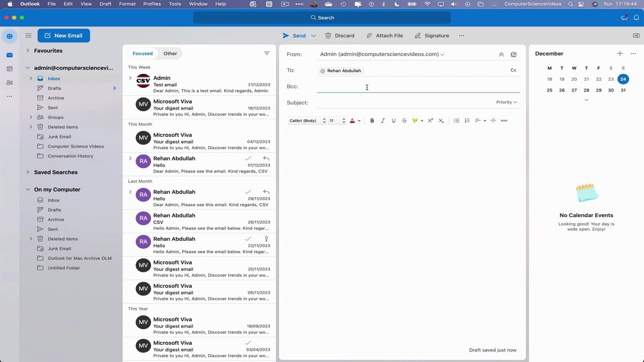Open the Signature menu

[432, 36]
